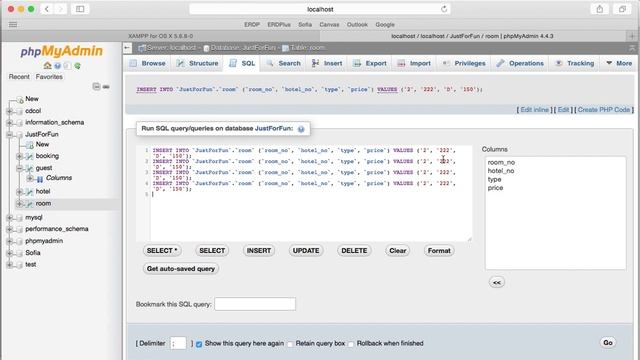Click the SQL query help icon
The image size is (640, 360).
tap(301, 129)
